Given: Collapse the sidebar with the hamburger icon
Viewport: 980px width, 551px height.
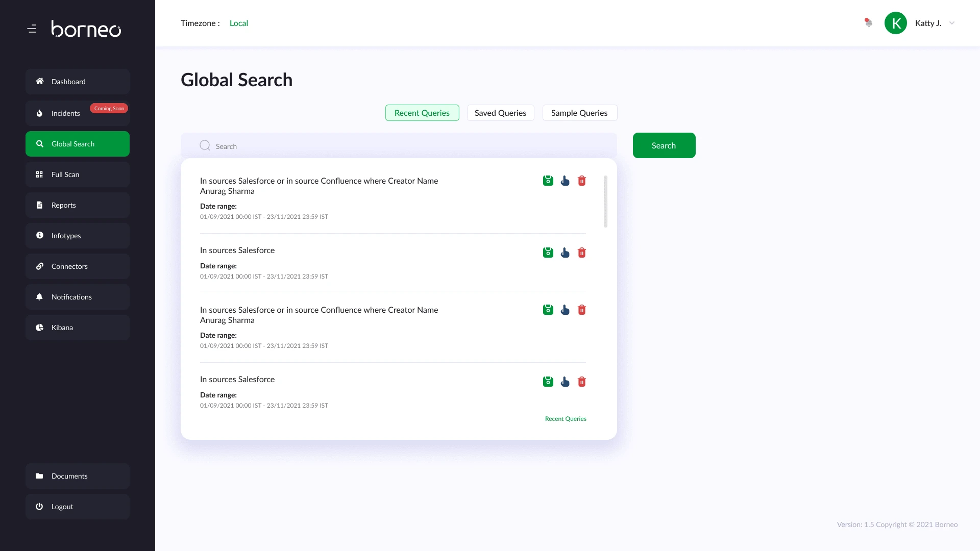Looking at the screenshot, I should pos(32,29).
